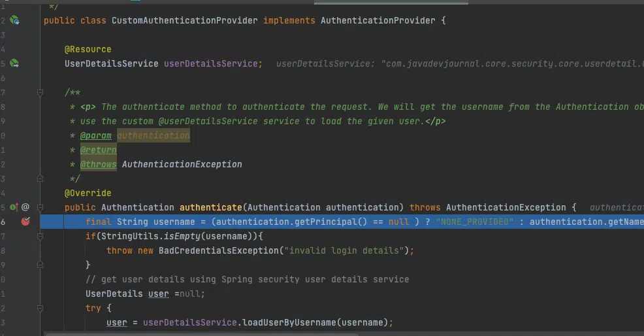Click the authenticate method name in orange
This screenshot has width=644, height=336.
[x=211, y=208]
